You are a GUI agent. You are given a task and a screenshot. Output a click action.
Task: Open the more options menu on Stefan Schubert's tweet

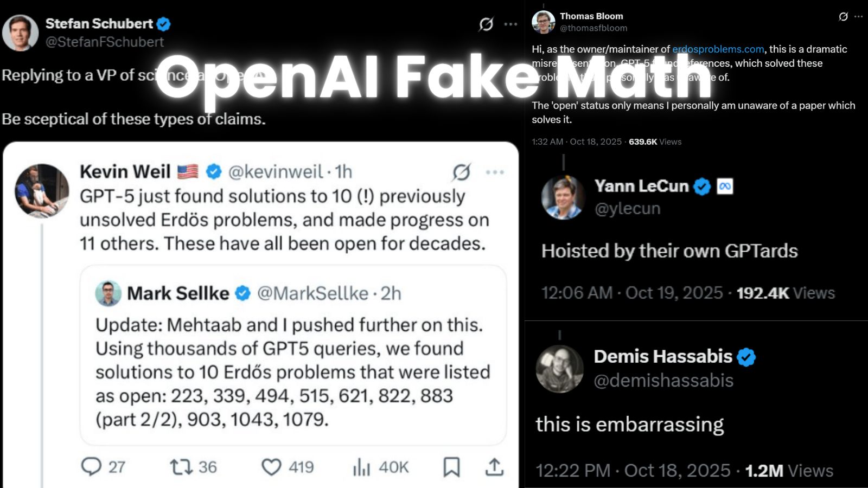tap(509, 24)
